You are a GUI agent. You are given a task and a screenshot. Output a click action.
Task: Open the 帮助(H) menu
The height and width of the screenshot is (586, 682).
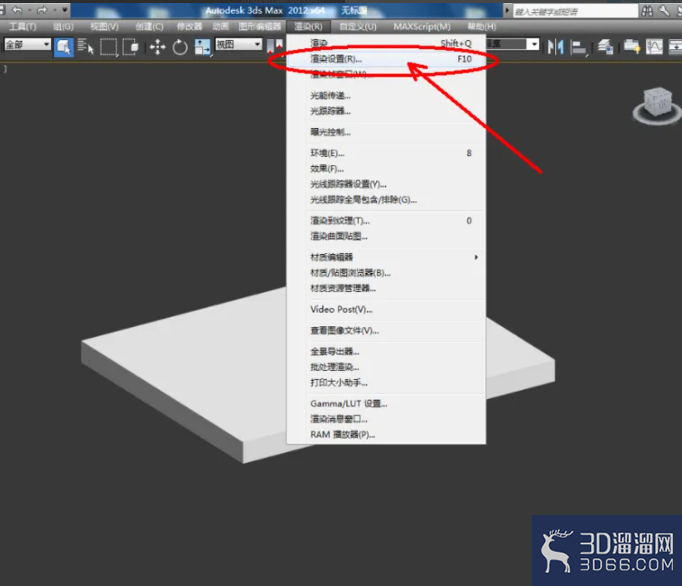[x=481, y=27]
